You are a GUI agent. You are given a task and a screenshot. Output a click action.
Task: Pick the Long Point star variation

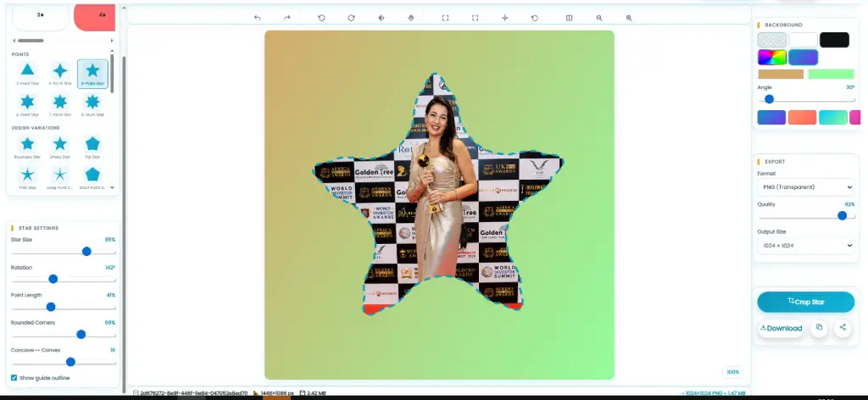coord(60,178)
